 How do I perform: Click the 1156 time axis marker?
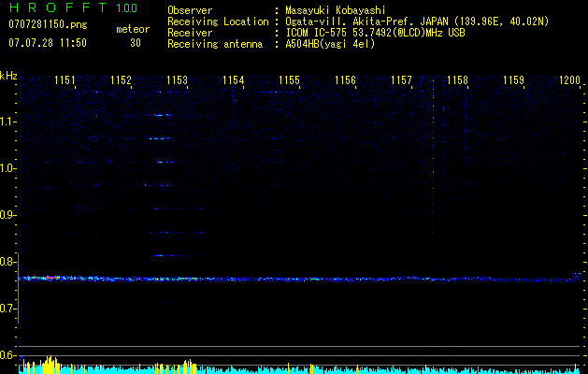coord(345,80)
